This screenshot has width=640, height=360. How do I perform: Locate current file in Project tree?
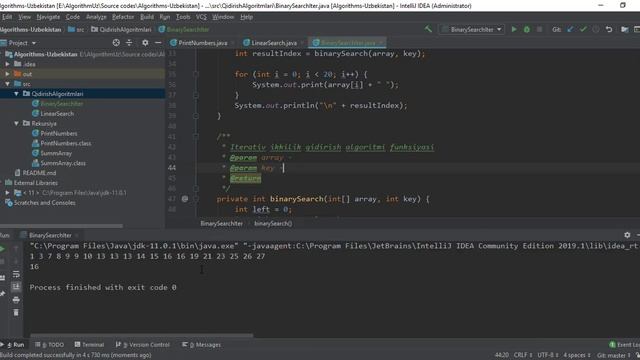click(116, 43)
